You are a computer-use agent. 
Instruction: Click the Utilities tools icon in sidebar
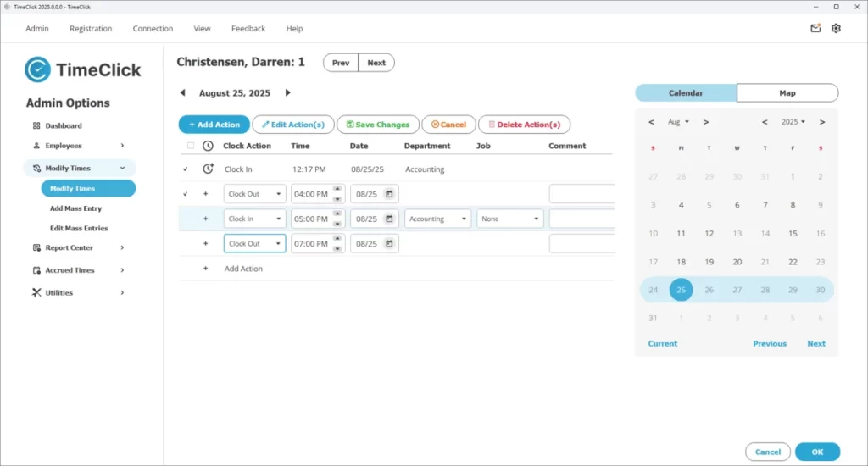[x=36, y=292]
